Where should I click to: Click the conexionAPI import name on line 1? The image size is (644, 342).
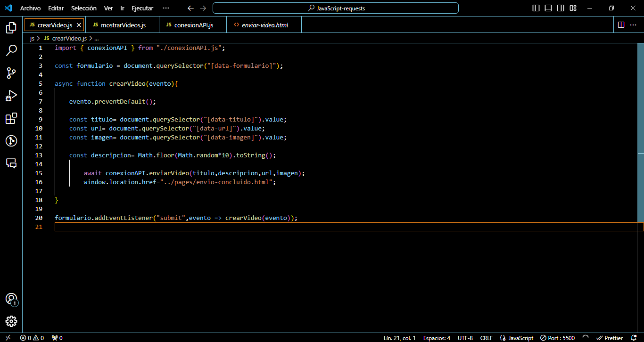[107, 48]
